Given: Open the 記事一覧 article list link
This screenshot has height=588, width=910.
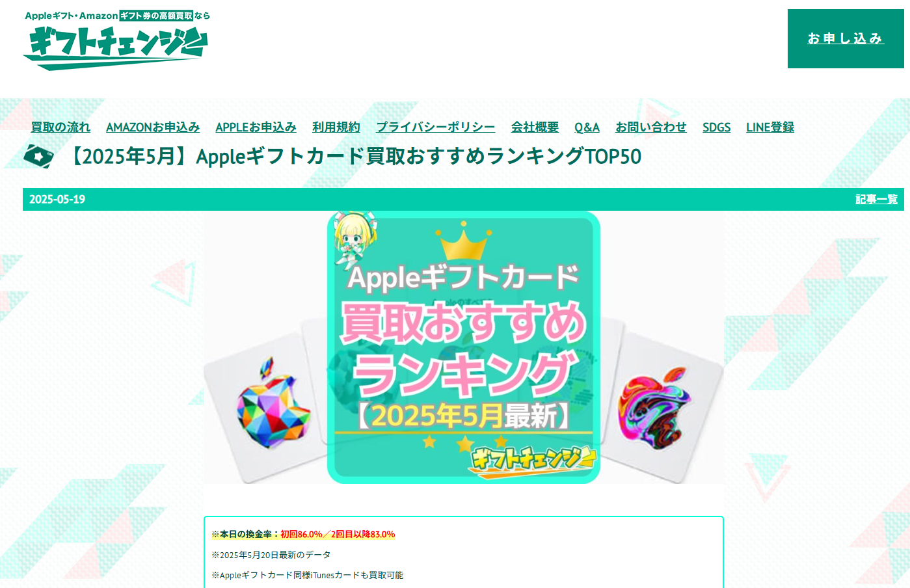Looking at the screenshot, I should click(876, 199).
